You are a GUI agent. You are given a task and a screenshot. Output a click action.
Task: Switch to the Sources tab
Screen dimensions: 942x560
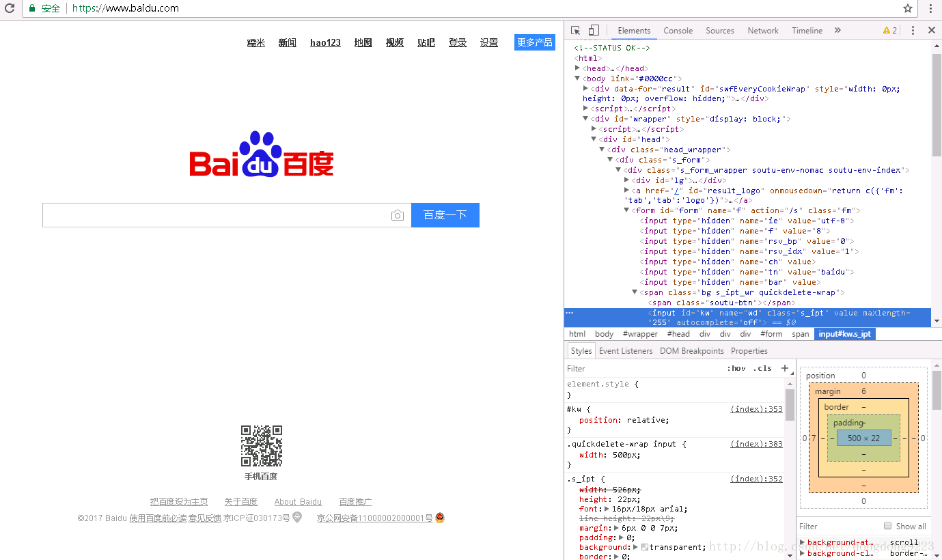[720, 31]
